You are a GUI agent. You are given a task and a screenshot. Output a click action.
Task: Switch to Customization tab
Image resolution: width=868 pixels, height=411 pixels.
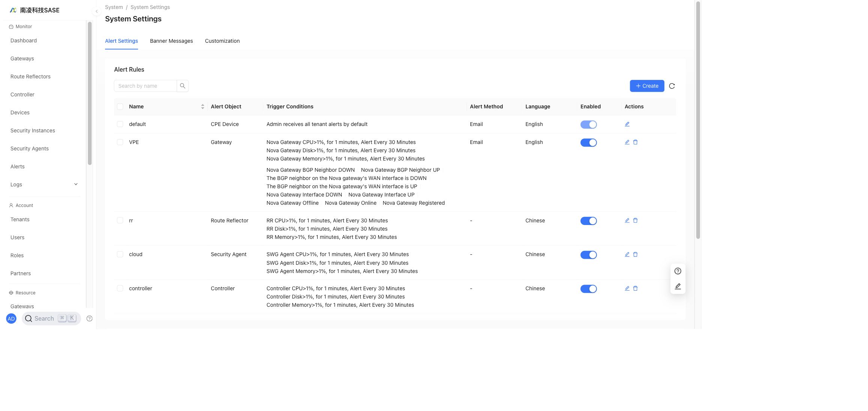tap(222, 41)
